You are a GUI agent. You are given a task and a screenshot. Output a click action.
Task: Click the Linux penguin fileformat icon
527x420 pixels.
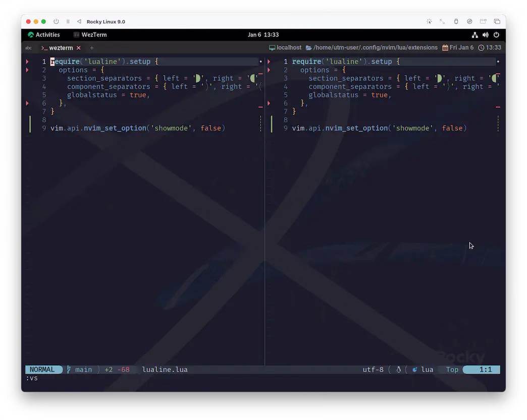[398, 369]
